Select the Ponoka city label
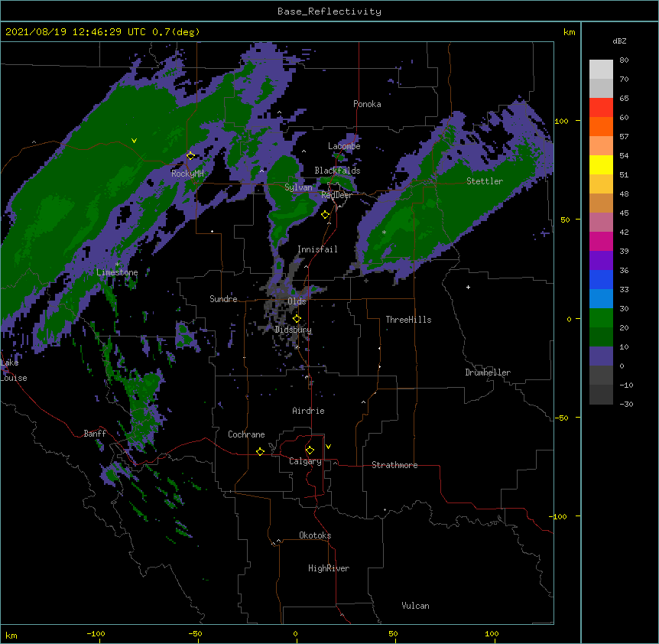659x644 pixels. point(367,104)
